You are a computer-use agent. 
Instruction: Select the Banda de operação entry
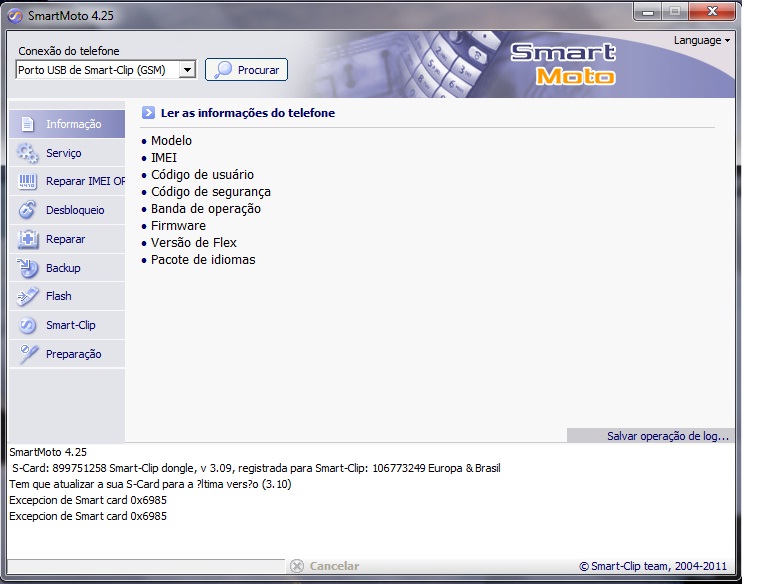point(206,209)
